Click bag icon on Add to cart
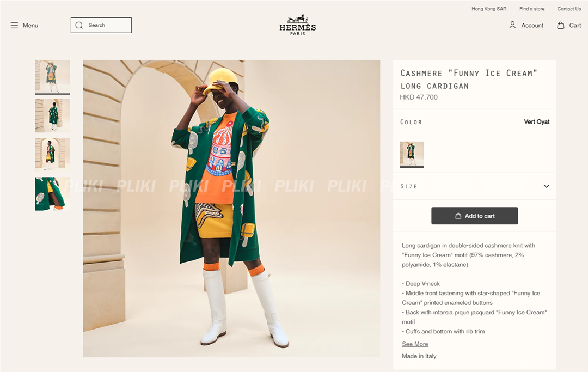588x372 pixels. (x=458, y=216)
